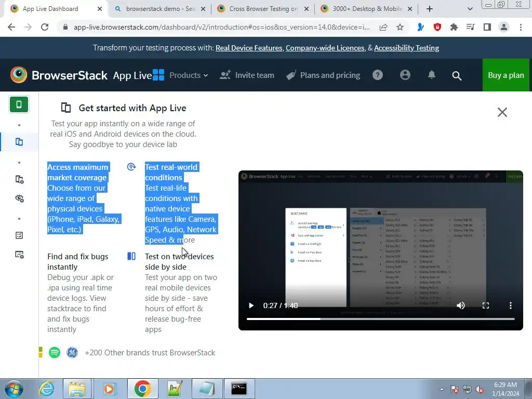532x399 pixels.
Task: Open the Chrome three-dot menu
Action: pyautogui.click(x=521, y=27)
